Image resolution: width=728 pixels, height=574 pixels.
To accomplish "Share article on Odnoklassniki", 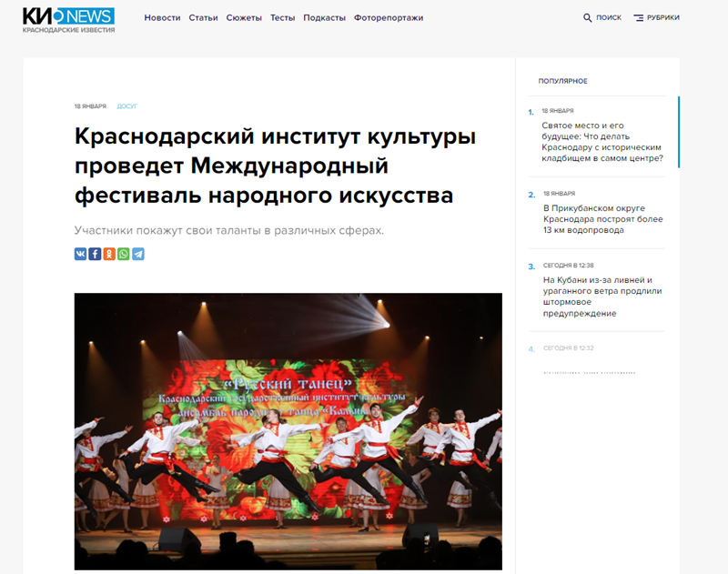I will [x=109, y=254].
